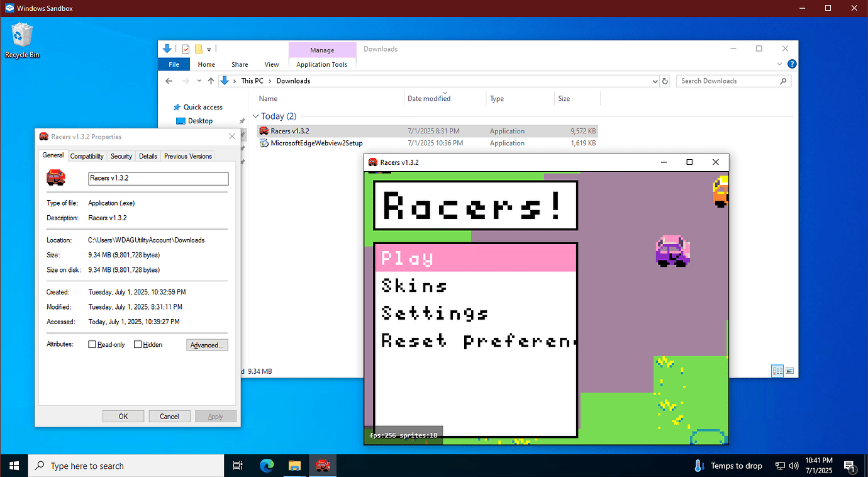Launch Racers from the taskbar
Screen dimensions: 868x477
point(323,466)
